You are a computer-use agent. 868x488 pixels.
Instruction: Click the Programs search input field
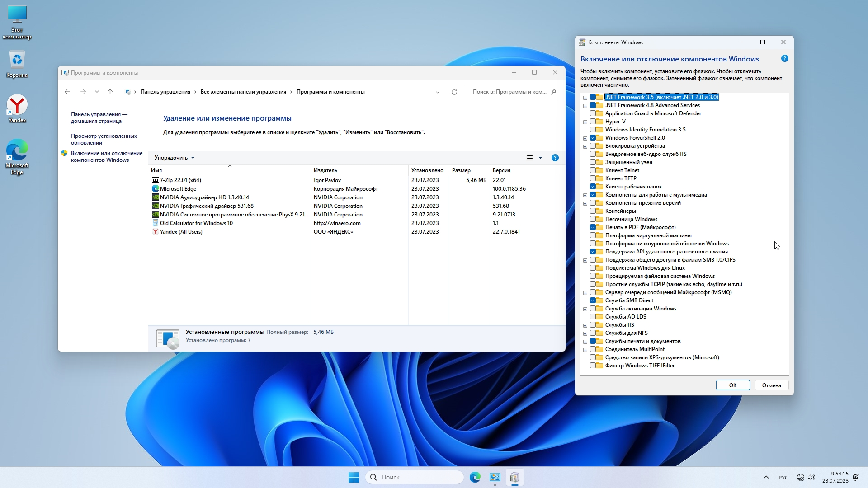509,92
